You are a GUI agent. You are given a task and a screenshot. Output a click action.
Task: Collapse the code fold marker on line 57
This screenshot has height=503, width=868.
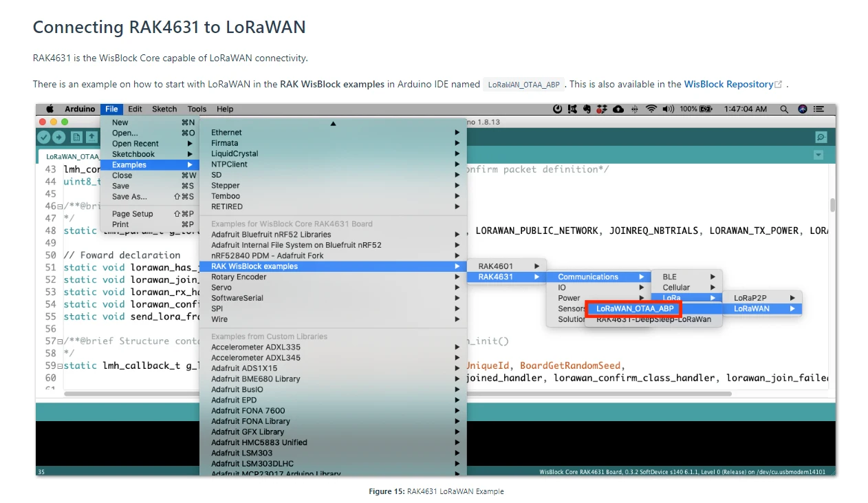(x=60, y=341)
